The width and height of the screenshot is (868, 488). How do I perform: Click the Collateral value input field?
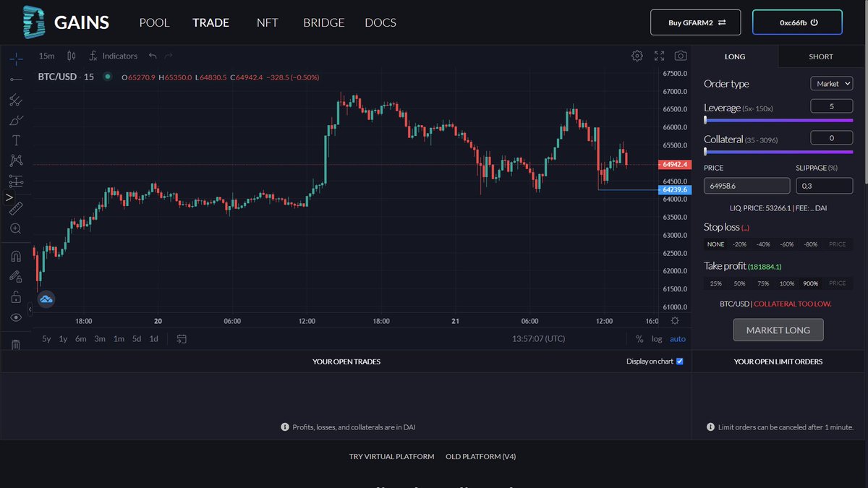[x=831, y=137]
